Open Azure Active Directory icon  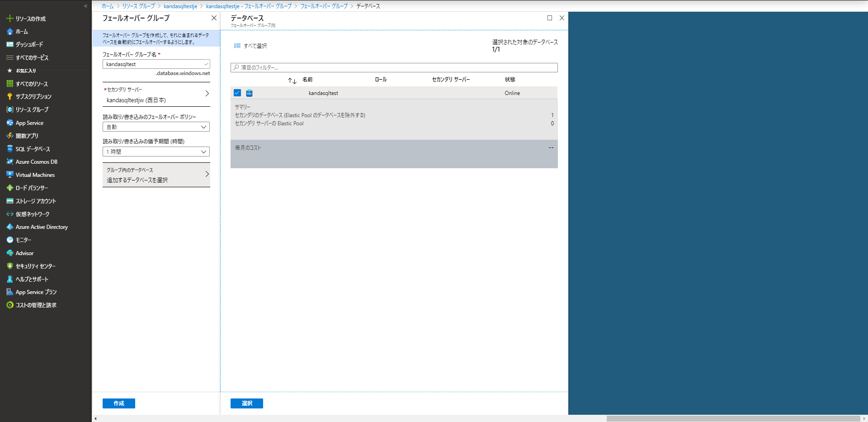(x=9, y=227)
